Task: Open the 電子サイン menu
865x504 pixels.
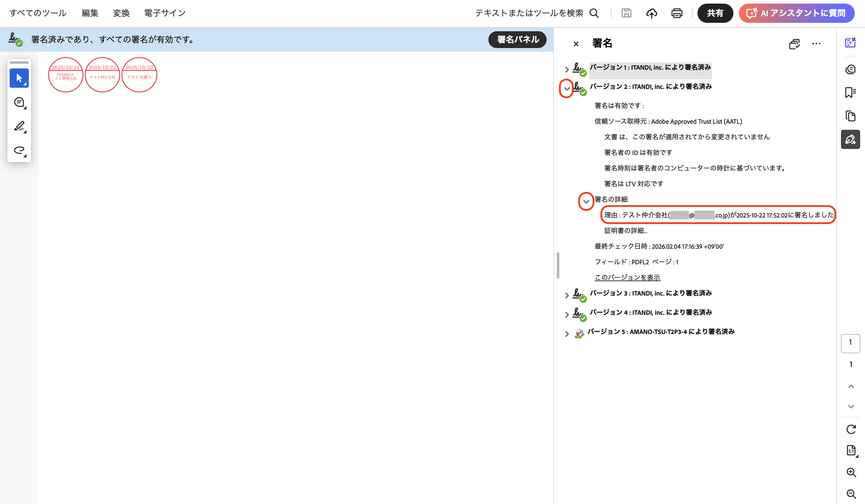Action: 165,13
